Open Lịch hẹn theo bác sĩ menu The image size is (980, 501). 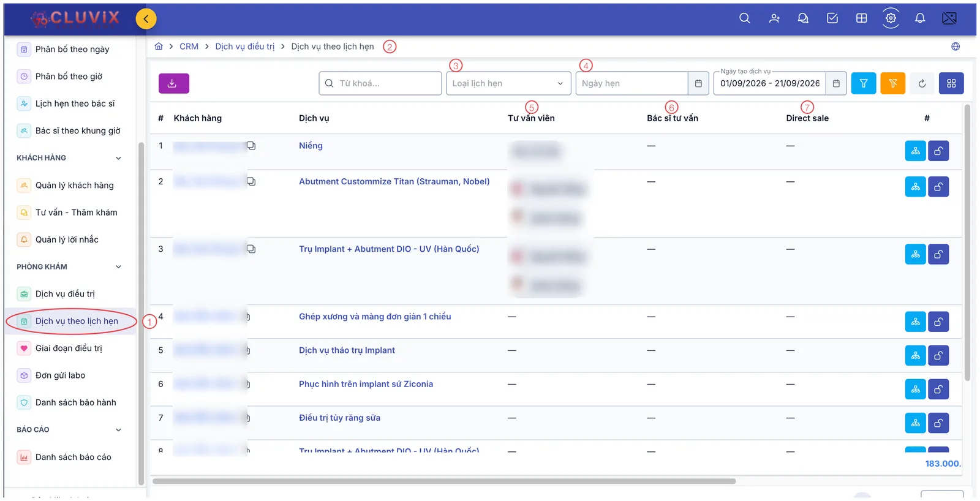point(75,104)
